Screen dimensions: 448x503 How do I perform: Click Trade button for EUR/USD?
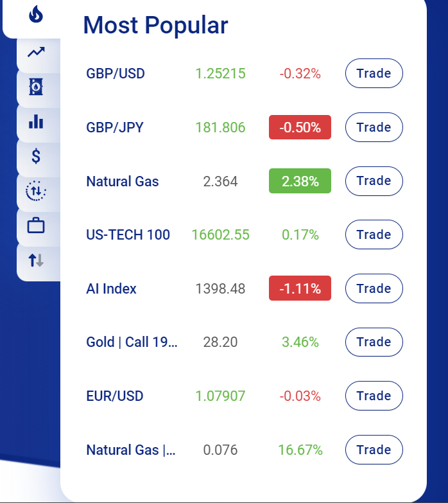[x=374, y=396]
